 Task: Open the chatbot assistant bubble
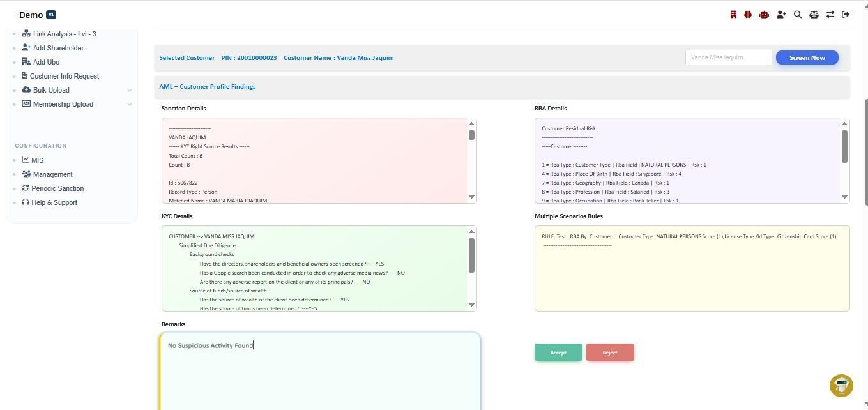[841, 386]
